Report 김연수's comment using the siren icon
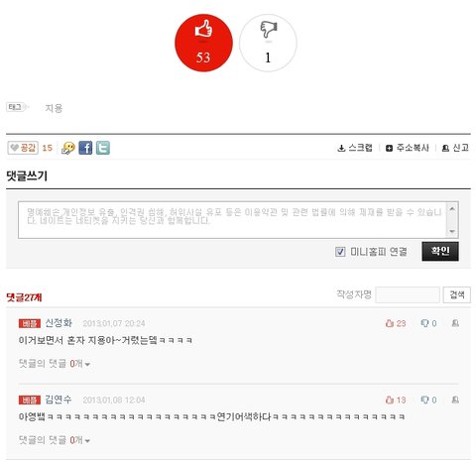Screen dimensions: 476x460 pyautogui.click(x=455, y=400)
